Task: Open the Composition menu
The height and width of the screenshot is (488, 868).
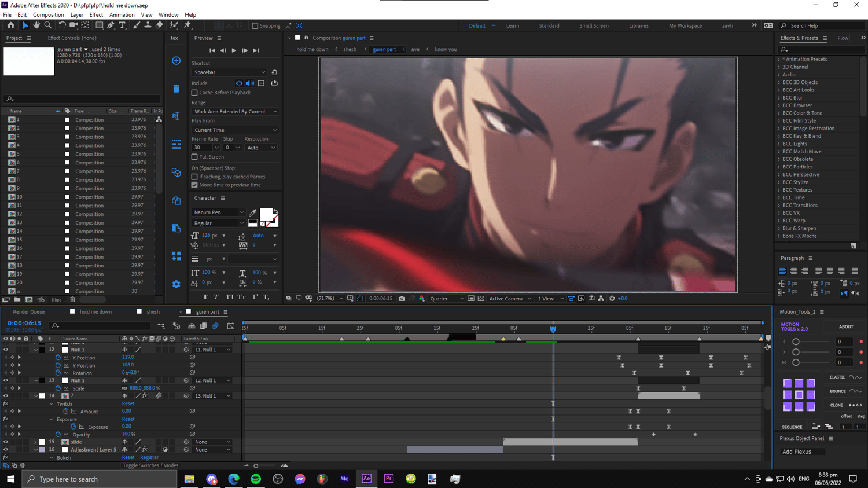Action: click(49, 15)
